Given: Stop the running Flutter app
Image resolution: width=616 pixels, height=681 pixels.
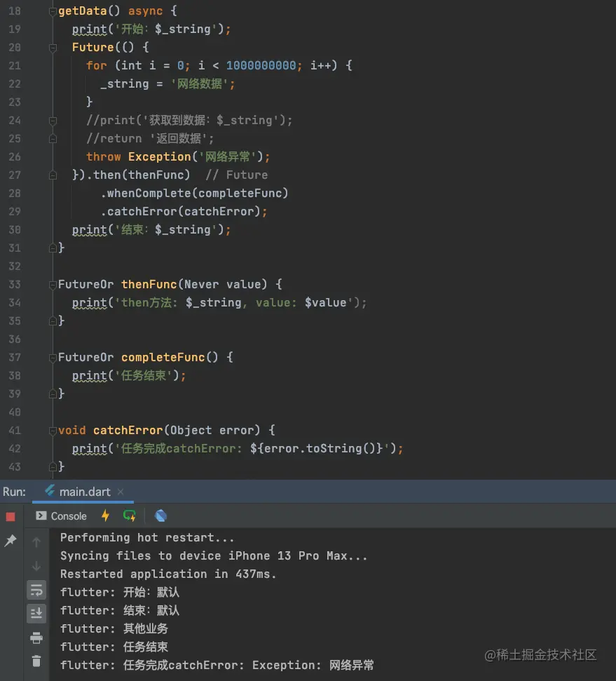Looking at the screenshot, I should coord(11,517).
